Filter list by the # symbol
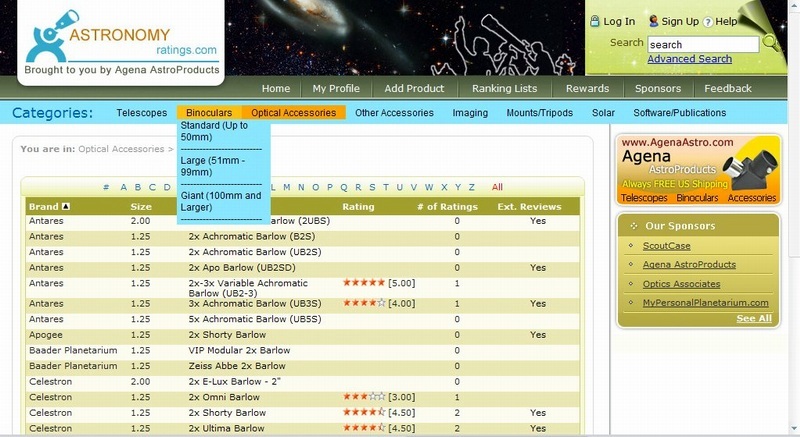This screenshot has width=800, height=437. (x=106, y=187)
